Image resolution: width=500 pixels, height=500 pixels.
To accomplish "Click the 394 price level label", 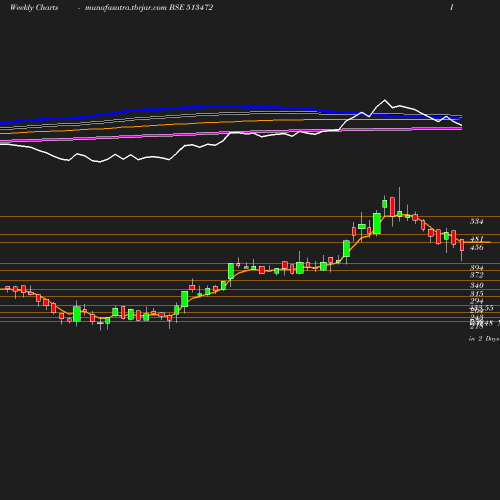I will 476,268.
